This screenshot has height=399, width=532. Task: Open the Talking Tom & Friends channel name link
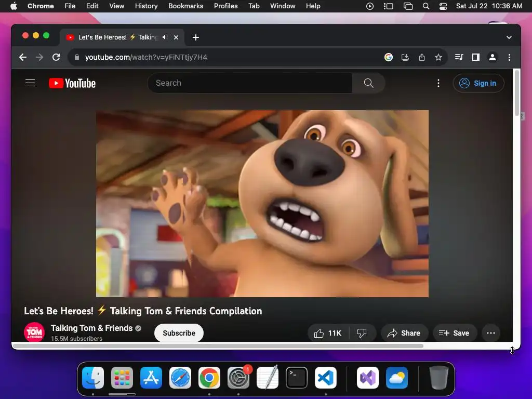pyautogui.click(x=91, y=328)
